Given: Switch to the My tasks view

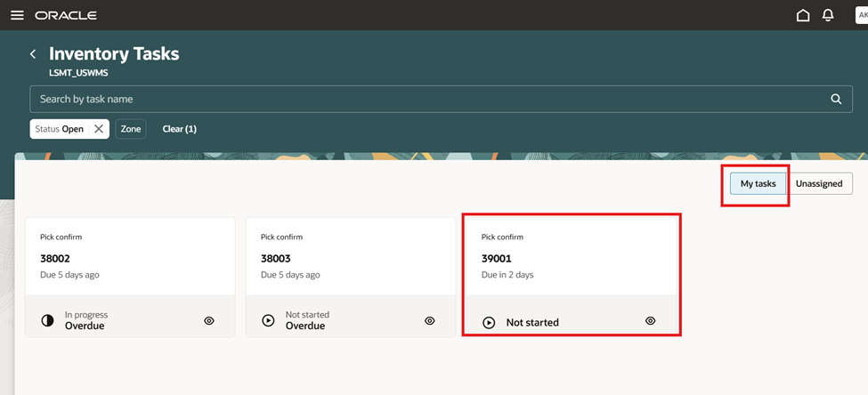Looking at the screenshot, I should [x=758, y=183].
